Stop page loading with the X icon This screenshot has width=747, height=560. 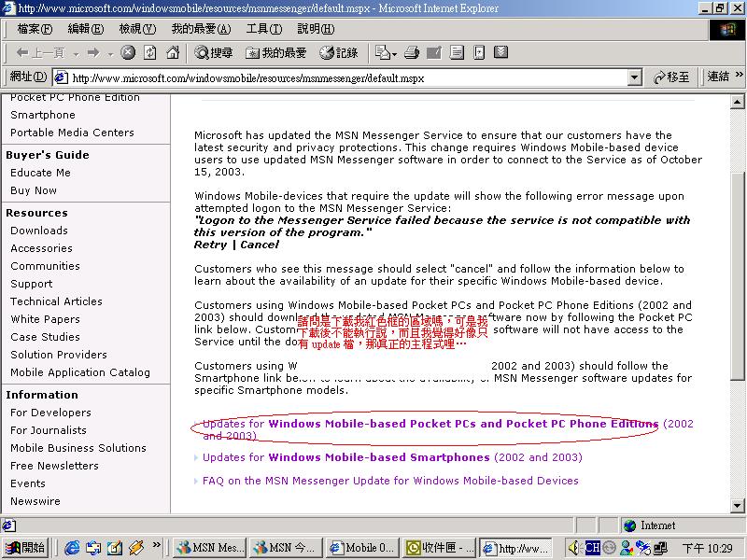[x=128, y=52]
